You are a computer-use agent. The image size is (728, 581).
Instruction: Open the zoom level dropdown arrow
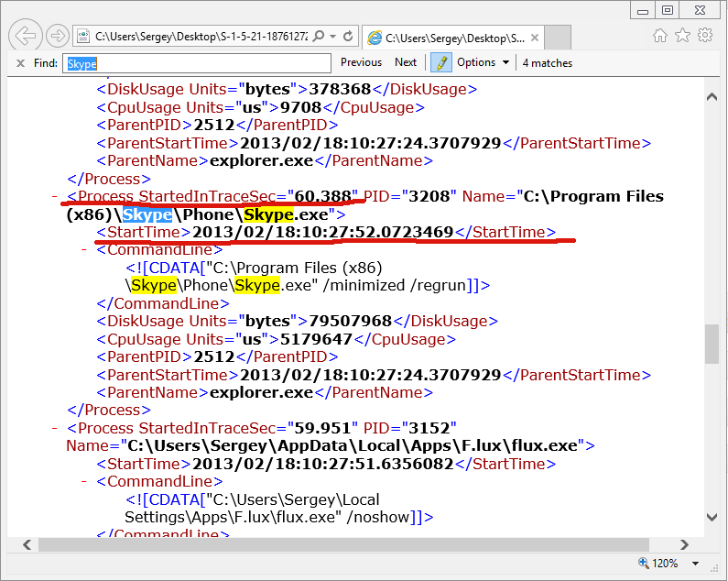[696, 564]
